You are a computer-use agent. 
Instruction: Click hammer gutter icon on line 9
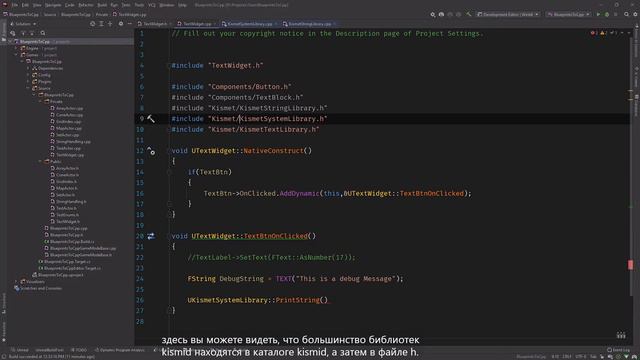point(151,119)
